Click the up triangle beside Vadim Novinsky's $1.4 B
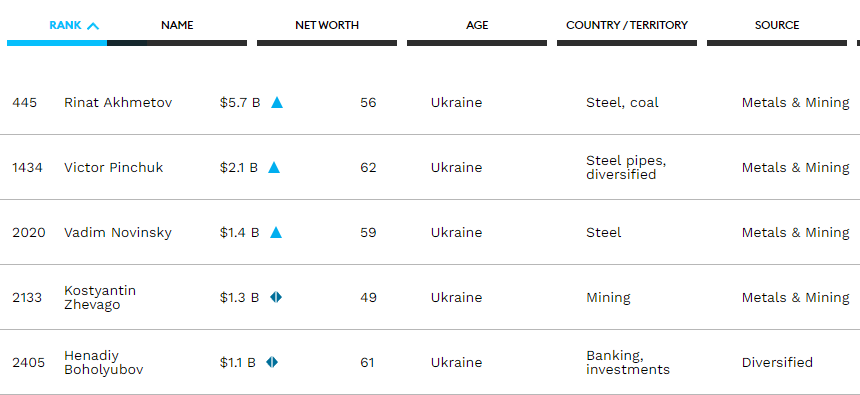 click(276, 233)
